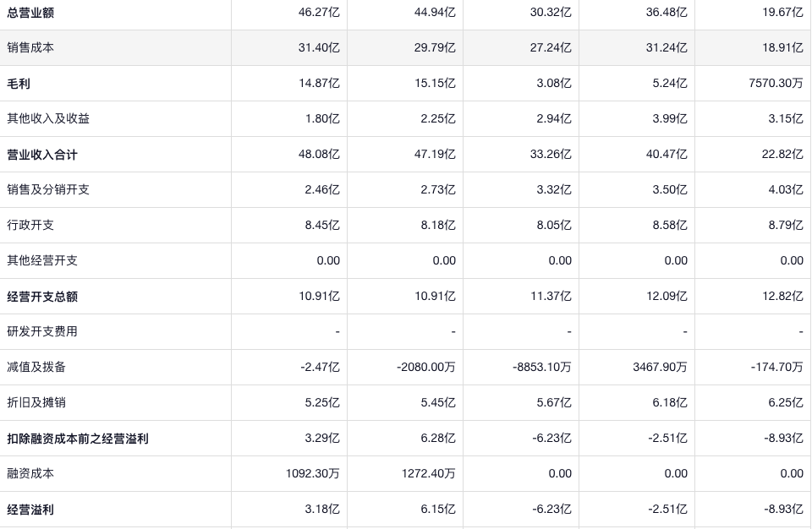Select the 经营开支总额 row label
Image resolution: width=812 pixels, height=529 pixels.
click(42, 297)
